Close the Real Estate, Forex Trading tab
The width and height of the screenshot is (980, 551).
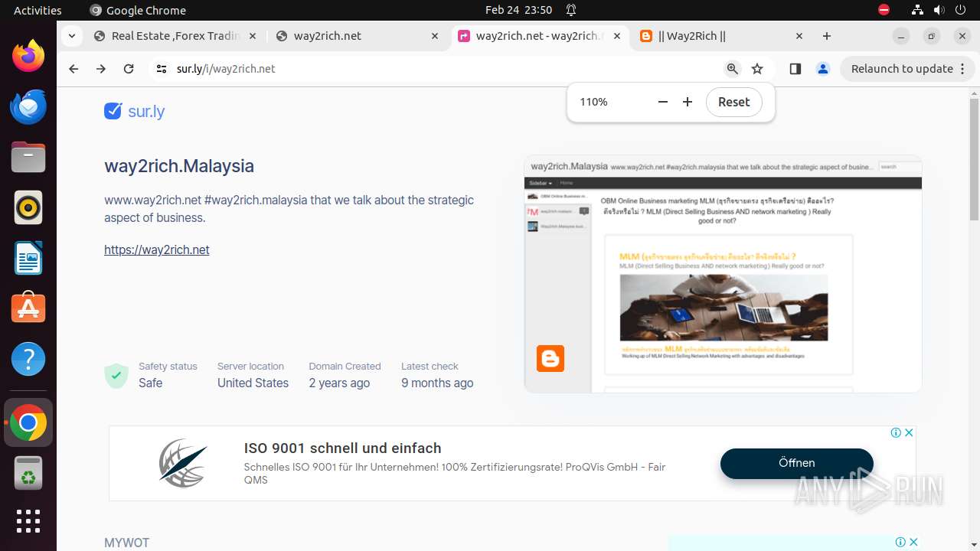(253, 36)
